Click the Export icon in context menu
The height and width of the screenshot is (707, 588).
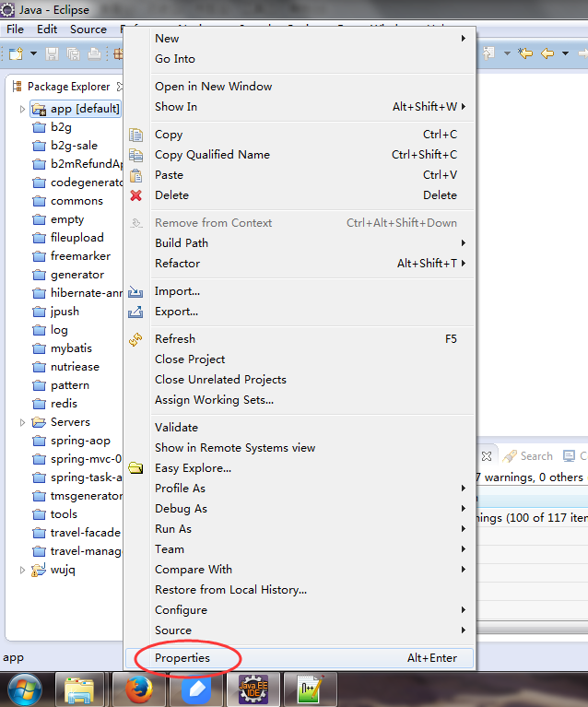(135, 312)
